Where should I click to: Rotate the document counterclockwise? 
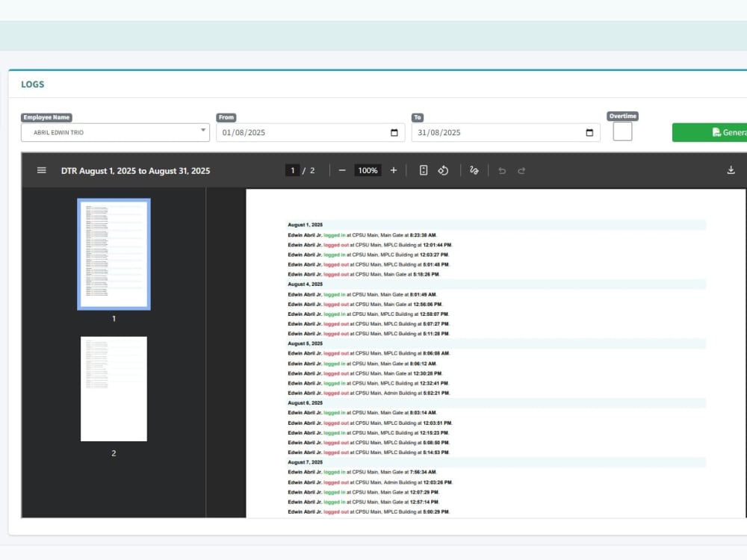tap(443, 170)
